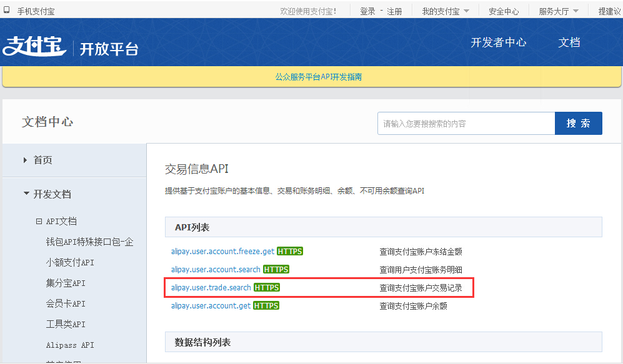Viewport: 623px width, 364px height.
Task: Open 小额支付API in sidebar
Action: tap(70, 263)
